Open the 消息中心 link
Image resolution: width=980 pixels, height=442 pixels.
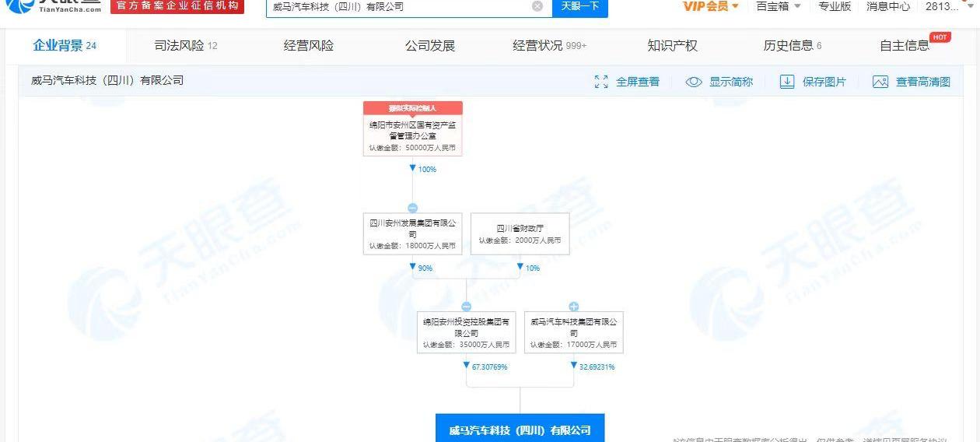[888, 6]
